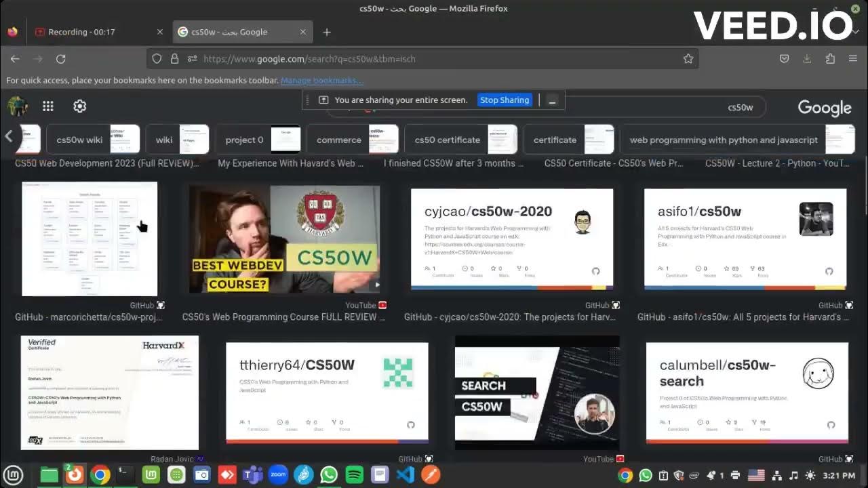Open the Extensions puzzle icon
Image resolution: width=868 pixels, height=488 pixels.
tap(830, 59)
